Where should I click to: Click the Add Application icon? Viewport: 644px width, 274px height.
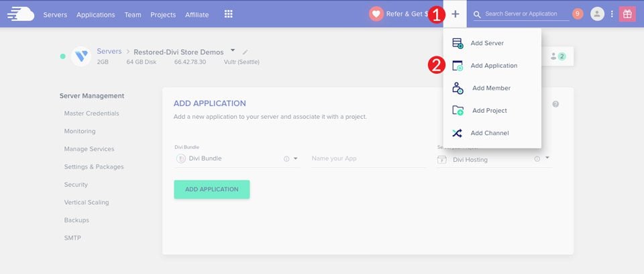tap(458, 66)
